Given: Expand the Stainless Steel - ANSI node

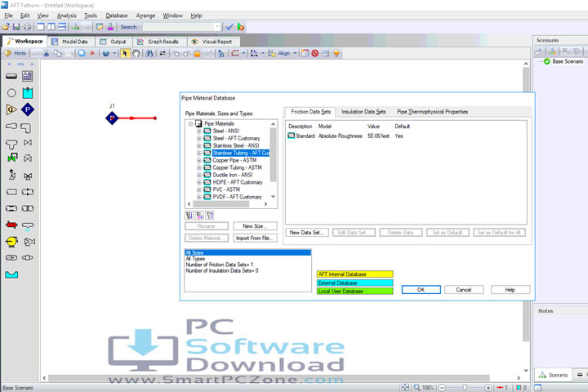Looking at the screenshot, I should pos(199,145).
